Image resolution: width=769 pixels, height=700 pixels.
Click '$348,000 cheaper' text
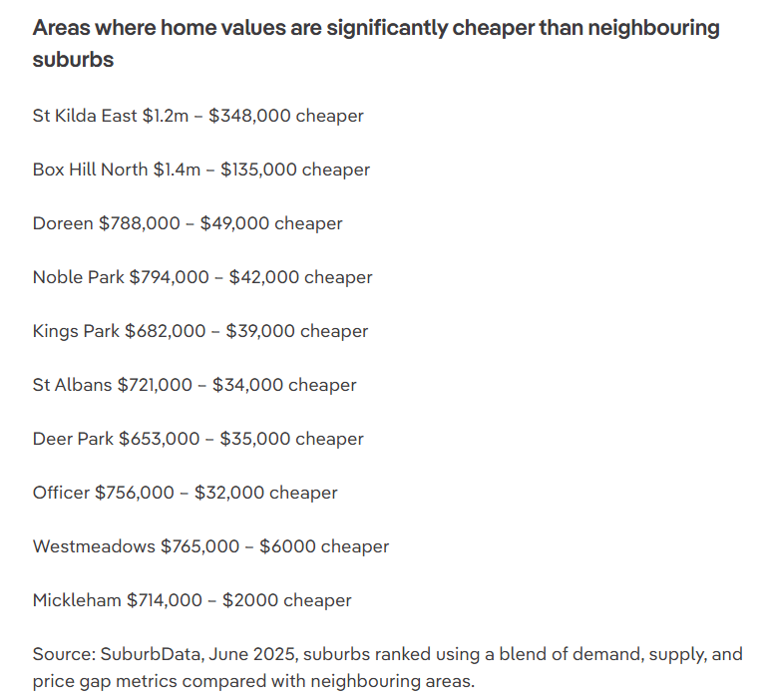pyautogui.click(x=286, y=117)
